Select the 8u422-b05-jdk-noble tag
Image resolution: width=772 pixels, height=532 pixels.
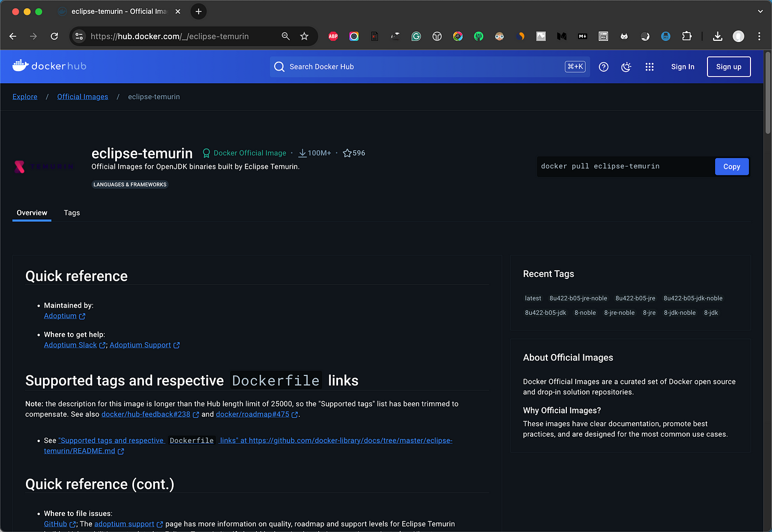[x=693, y=298]
